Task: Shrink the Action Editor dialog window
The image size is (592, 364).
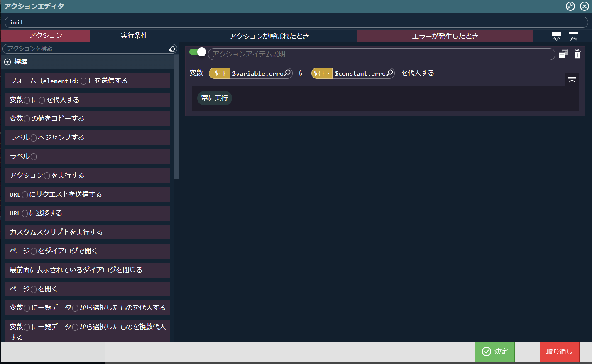Action: click(570, 6)
